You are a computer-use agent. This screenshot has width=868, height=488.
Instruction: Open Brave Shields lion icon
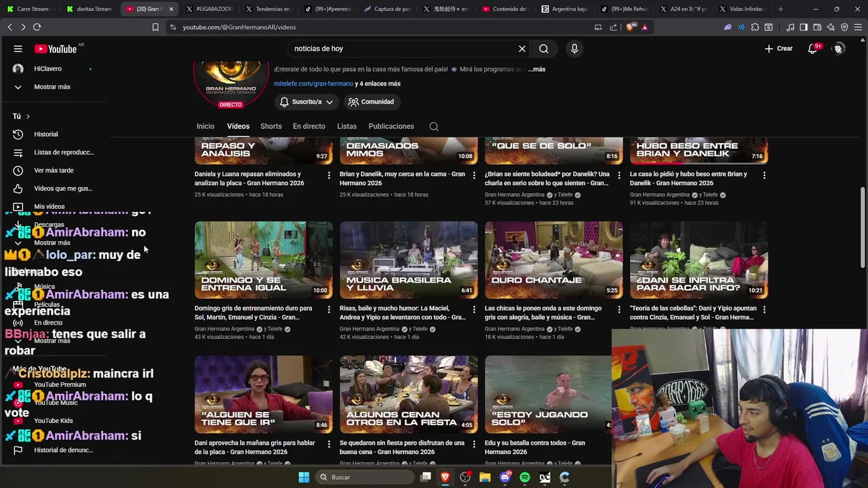(x=631, y=27)
